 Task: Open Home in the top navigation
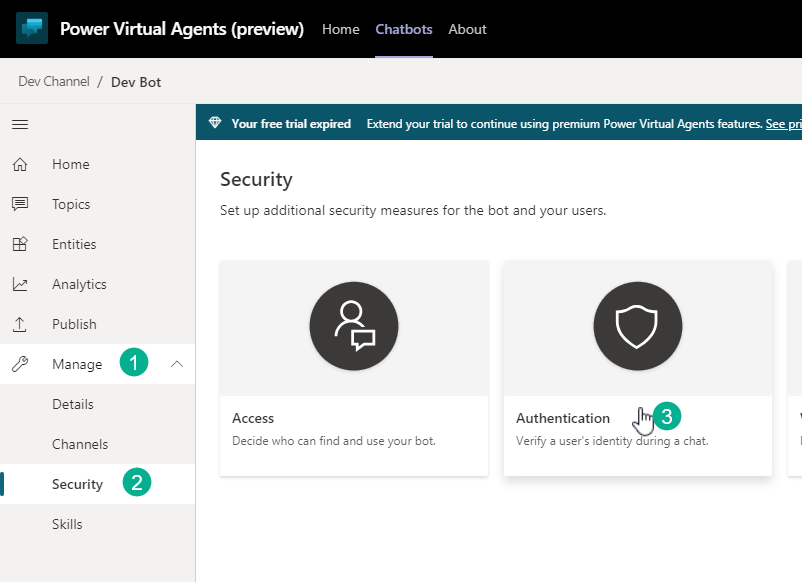(x=340, y=29)
